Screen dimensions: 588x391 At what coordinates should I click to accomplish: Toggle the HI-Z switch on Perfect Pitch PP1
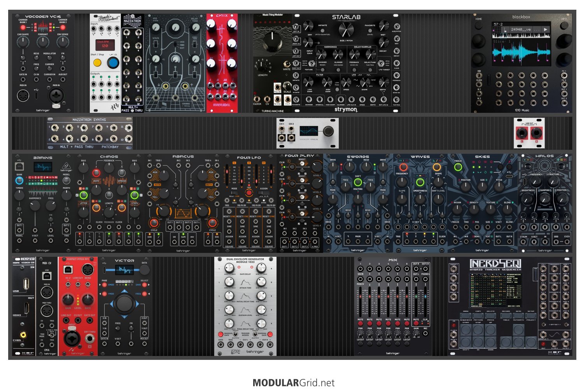click(x=68, y=285)
